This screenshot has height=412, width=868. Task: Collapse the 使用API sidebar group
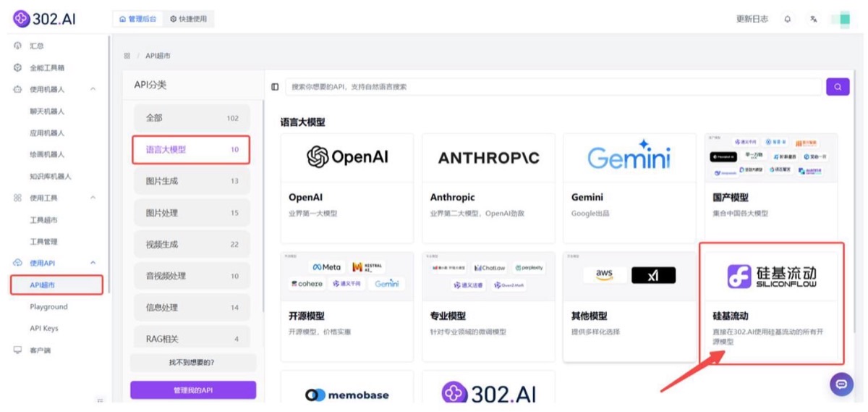[x=93, y=263]
